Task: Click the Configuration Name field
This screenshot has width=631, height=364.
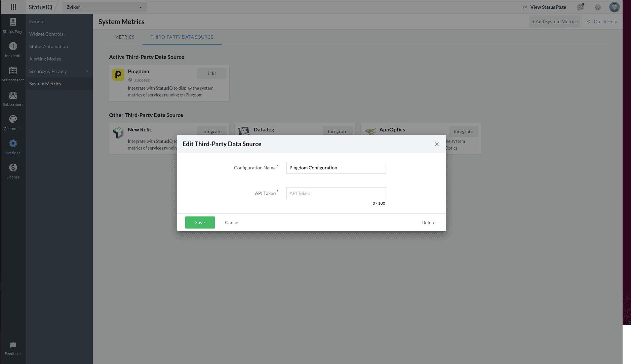Action: tap(336, 168)
